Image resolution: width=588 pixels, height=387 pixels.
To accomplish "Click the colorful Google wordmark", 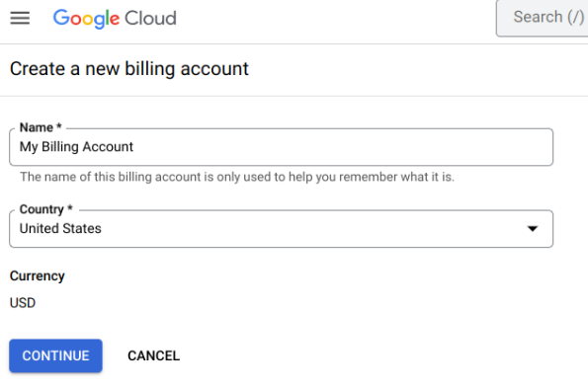I will [x=86, y=19].
